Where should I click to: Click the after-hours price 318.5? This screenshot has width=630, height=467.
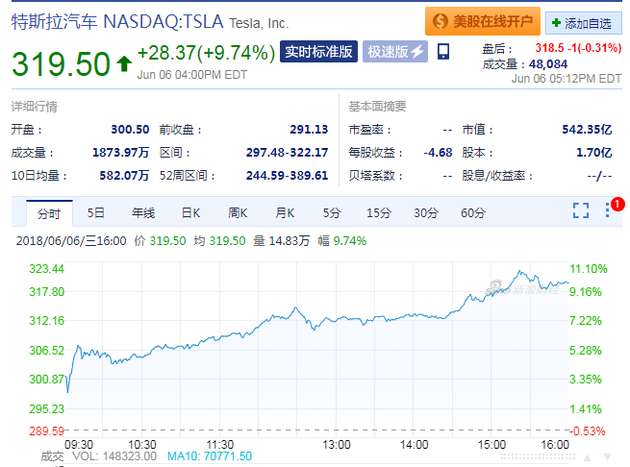click(549, 48)
